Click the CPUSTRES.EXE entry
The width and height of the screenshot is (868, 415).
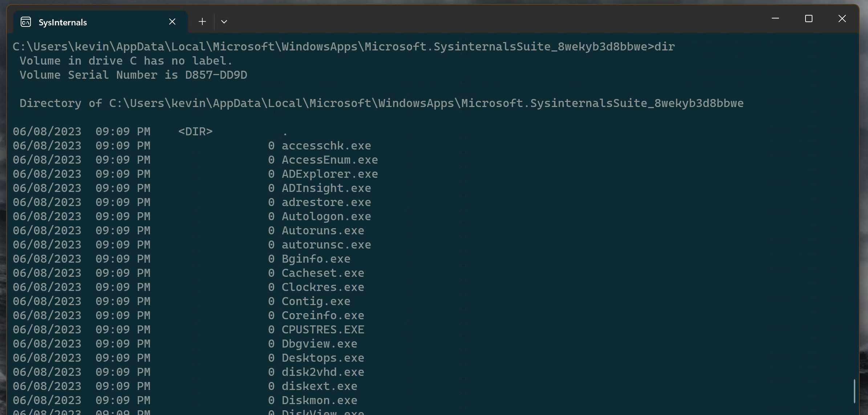(x=323, y=329)
